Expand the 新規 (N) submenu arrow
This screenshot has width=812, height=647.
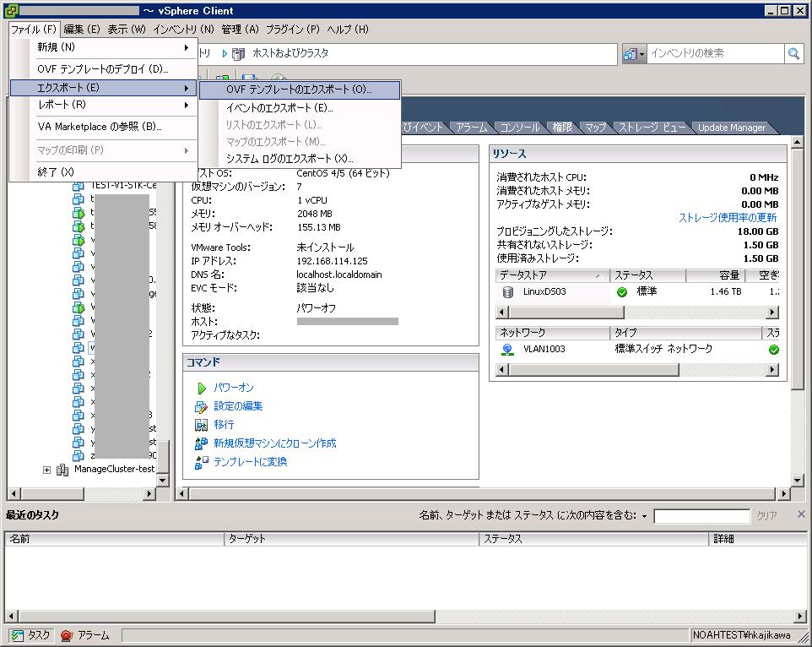187,47
